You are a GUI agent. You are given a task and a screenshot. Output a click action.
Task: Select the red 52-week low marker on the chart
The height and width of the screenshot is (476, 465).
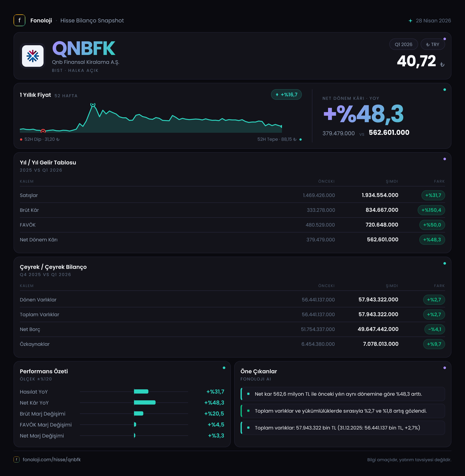click(x=43, y=131)
